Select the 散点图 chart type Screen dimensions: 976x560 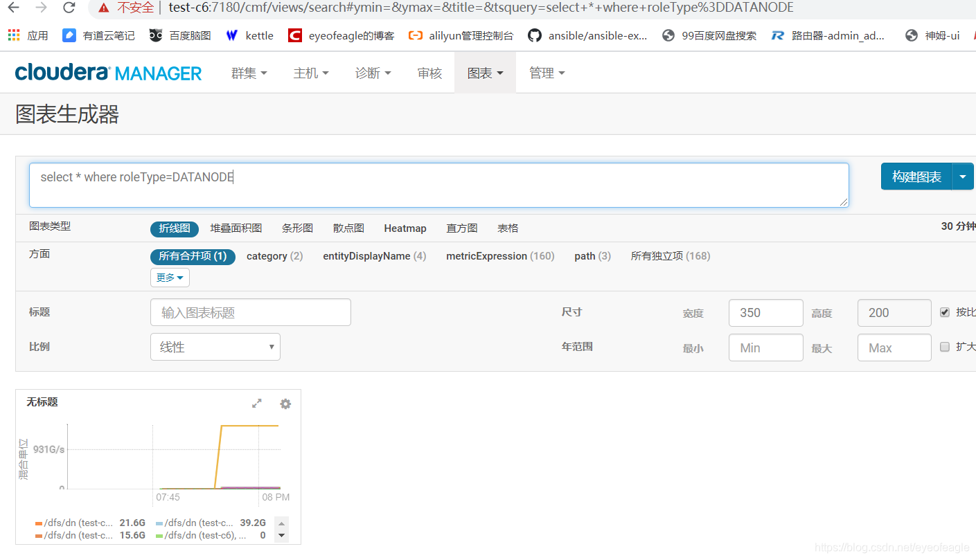(348, 228)
